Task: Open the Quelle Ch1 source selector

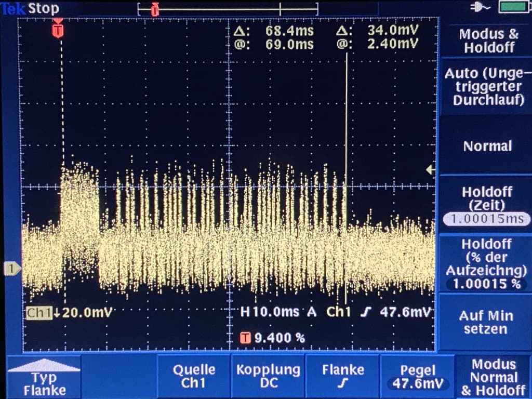Action: coord(193,376)
